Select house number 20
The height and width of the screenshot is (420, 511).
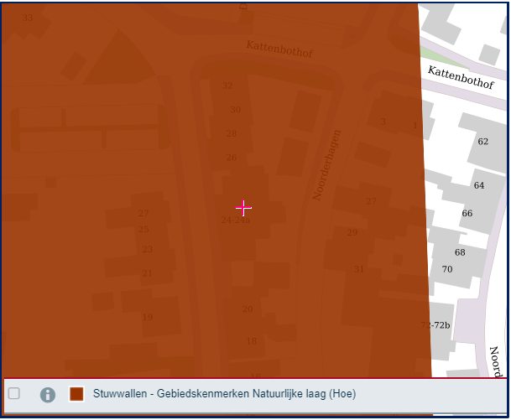tap(248, 309)
